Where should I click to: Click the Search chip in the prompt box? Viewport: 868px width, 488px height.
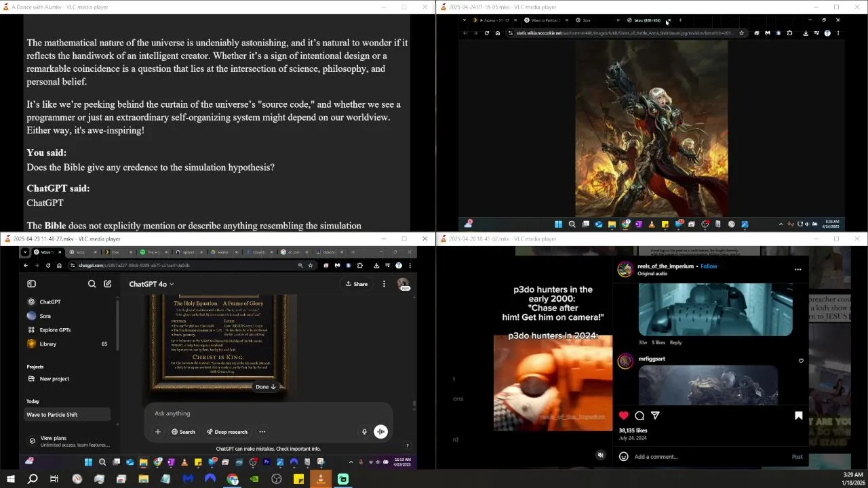[183, 432]
